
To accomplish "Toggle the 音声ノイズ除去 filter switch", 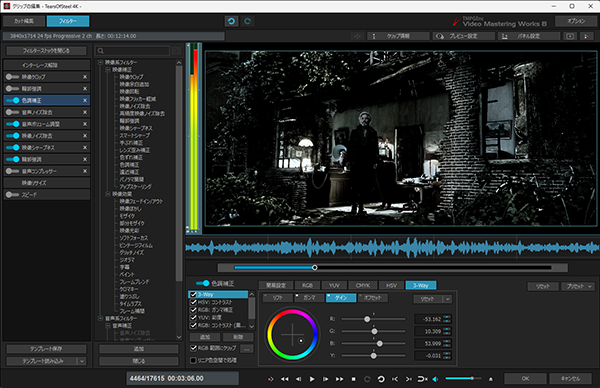I will (x=12, y=112).
